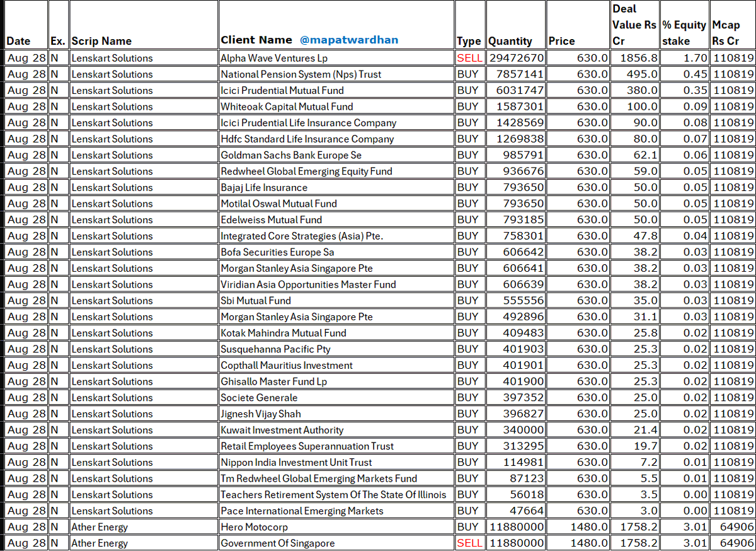Select Redwheel Global Emerging Equity Fund cell
The height and width of the screenshot is (551, 756).
pyautogui.click(x=336, y=171)
